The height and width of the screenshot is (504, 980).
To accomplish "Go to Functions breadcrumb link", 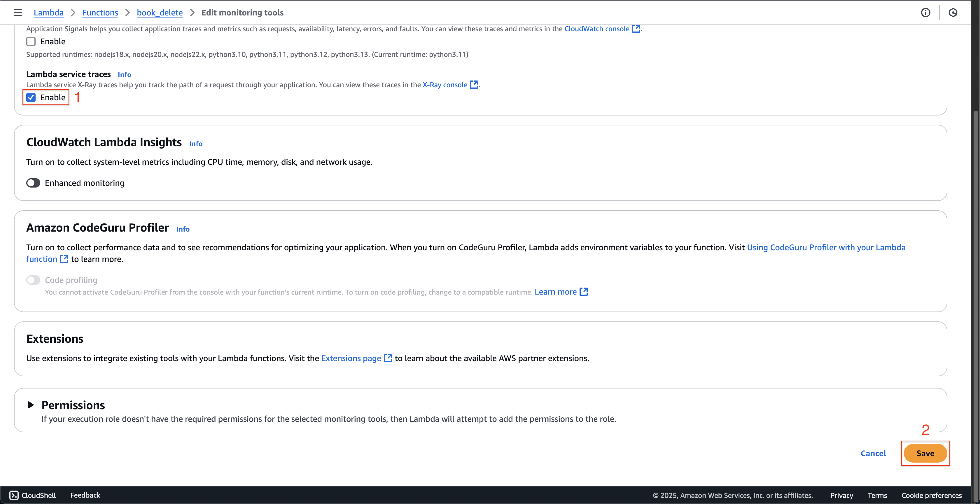I will click(x=100, y=13).
